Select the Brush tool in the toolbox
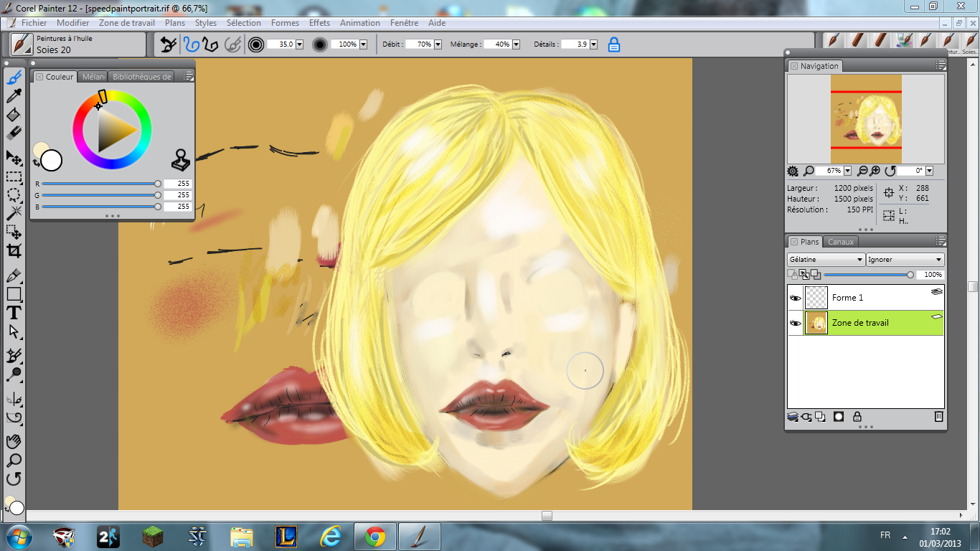 pos(14,77)
